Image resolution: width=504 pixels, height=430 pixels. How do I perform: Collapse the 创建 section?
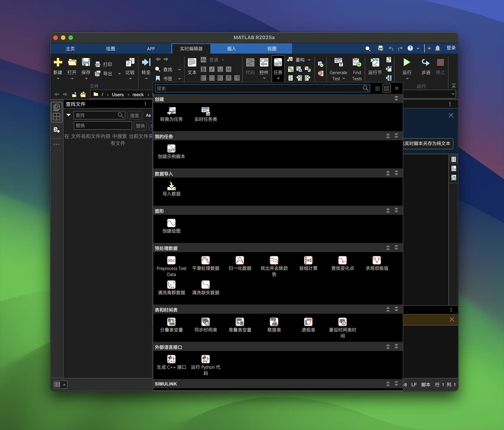[396, 99]
